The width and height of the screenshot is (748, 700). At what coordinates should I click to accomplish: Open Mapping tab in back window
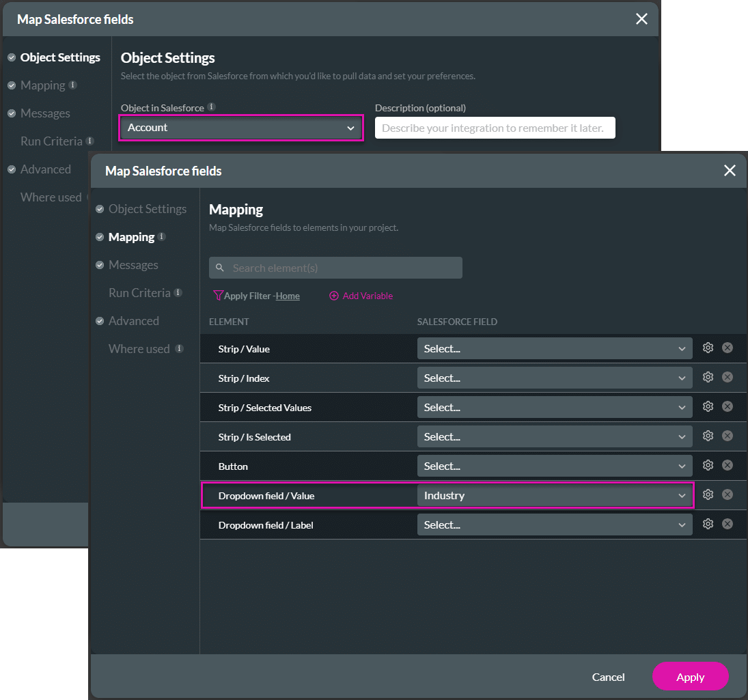click(43, 85)
